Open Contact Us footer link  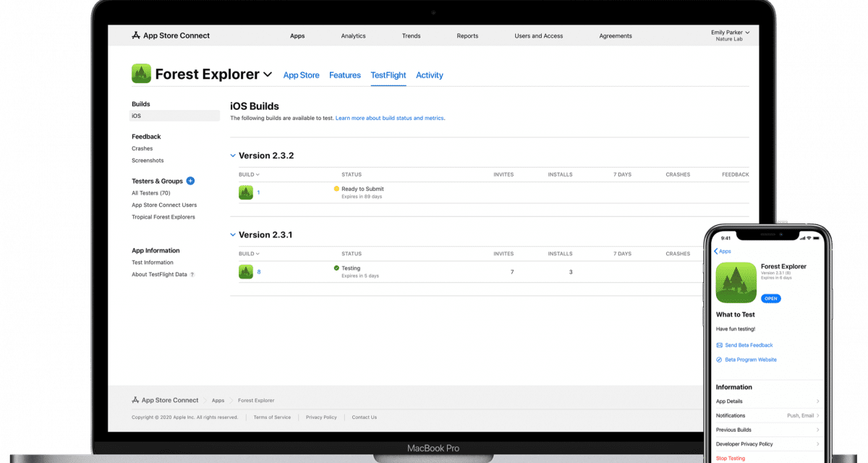(x=365, y=417)
